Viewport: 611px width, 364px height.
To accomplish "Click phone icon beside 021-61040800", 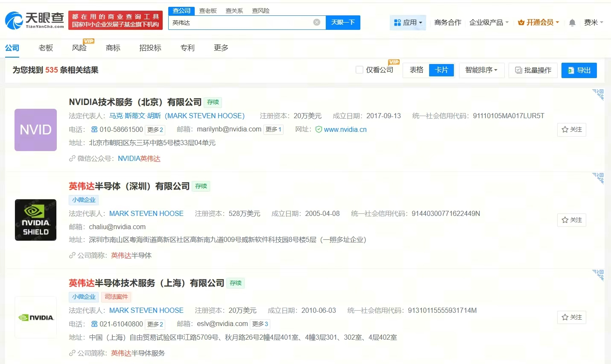I will [94, 324].
